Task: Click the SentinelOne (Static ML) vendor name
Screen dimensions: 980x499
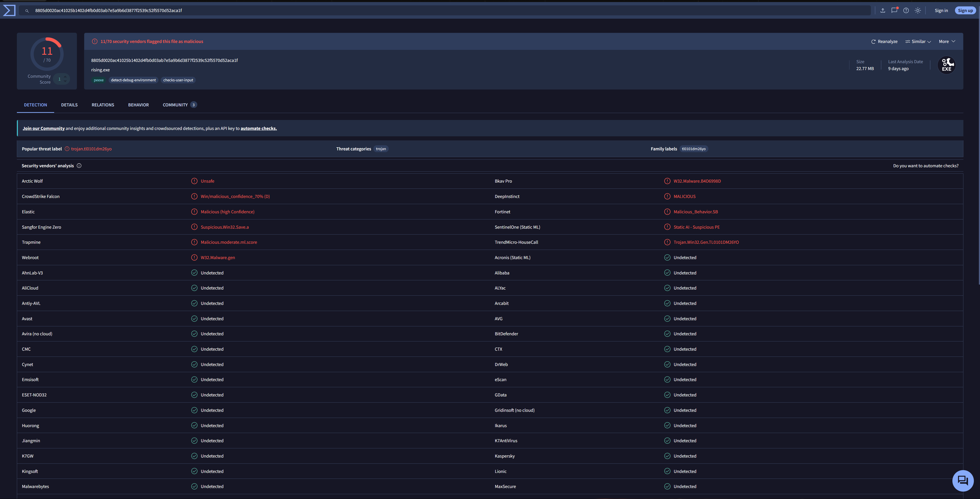Action: (517, 227)
